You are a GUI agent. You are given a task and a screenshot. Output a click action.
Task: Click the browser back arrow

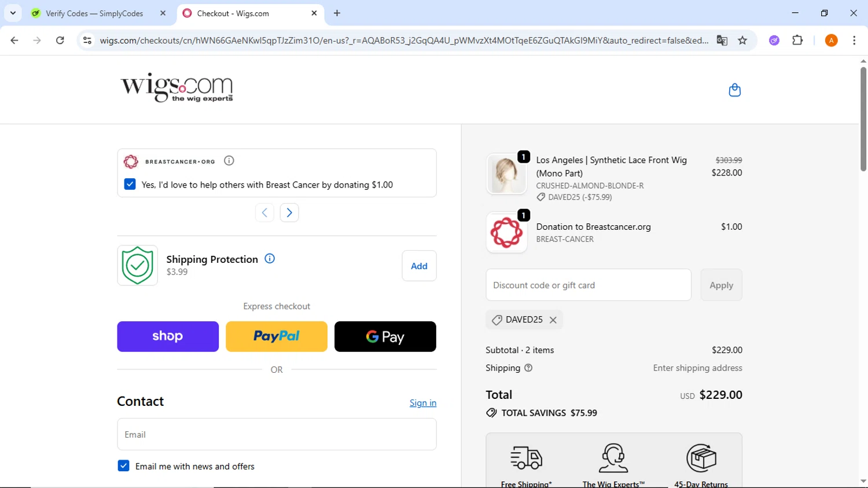point(14,41)
